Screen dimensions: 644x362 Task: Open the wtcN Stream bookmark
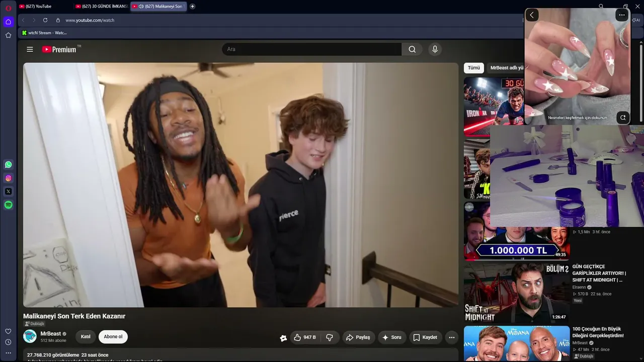(44, 33)
